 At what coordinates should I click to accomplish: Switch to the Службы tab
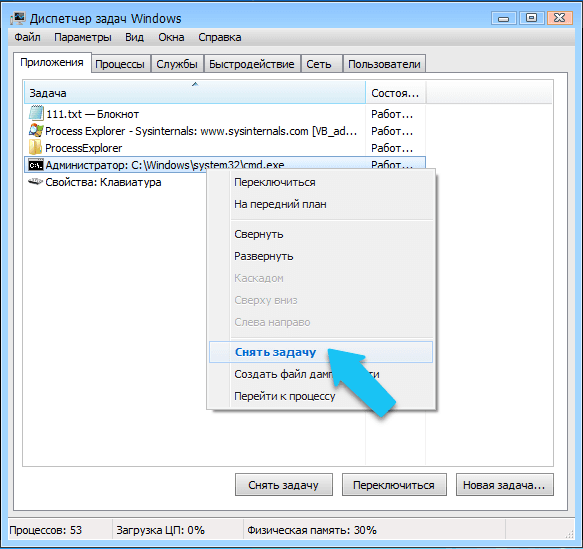click(177, 64)
